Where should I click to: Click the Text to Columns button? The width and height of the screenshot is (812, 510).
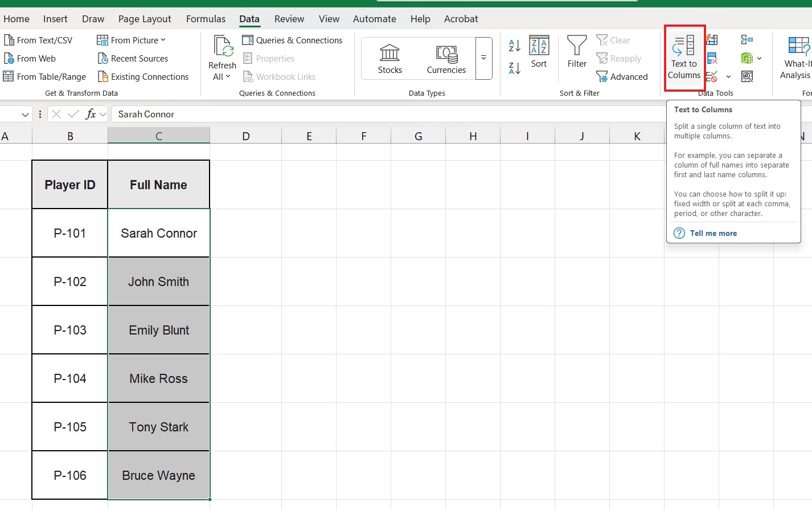[x=684, y=58]
